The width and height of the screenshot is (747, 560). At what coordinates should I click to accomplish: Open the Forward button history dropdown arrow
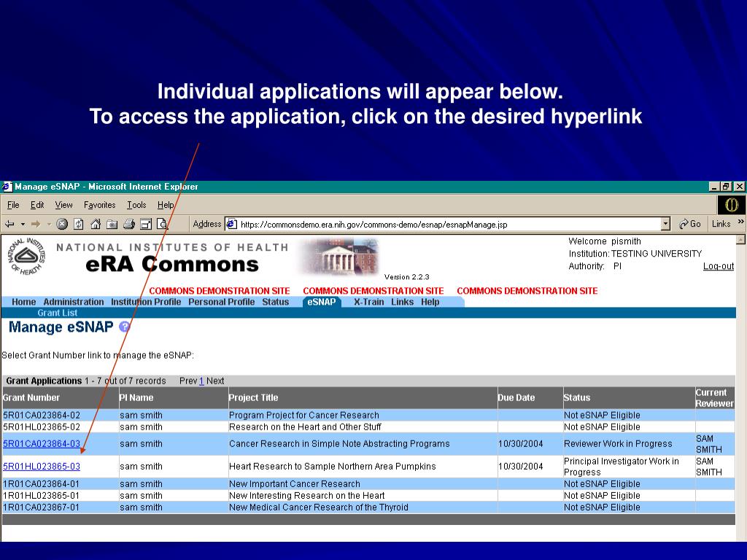point(49,224)
